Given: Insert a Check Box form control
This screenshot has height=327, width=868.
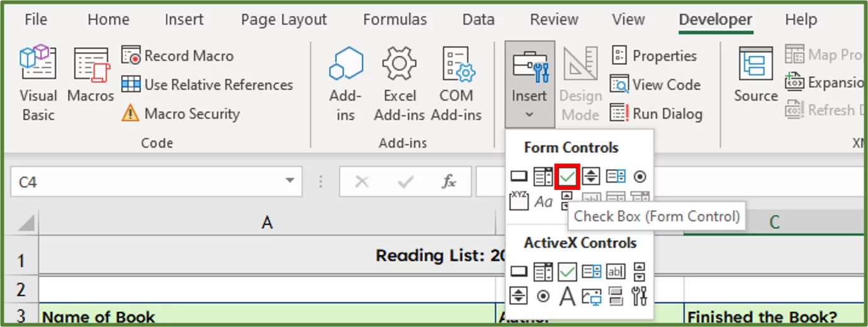Looking at the screenshot, I should click(567, 177).
